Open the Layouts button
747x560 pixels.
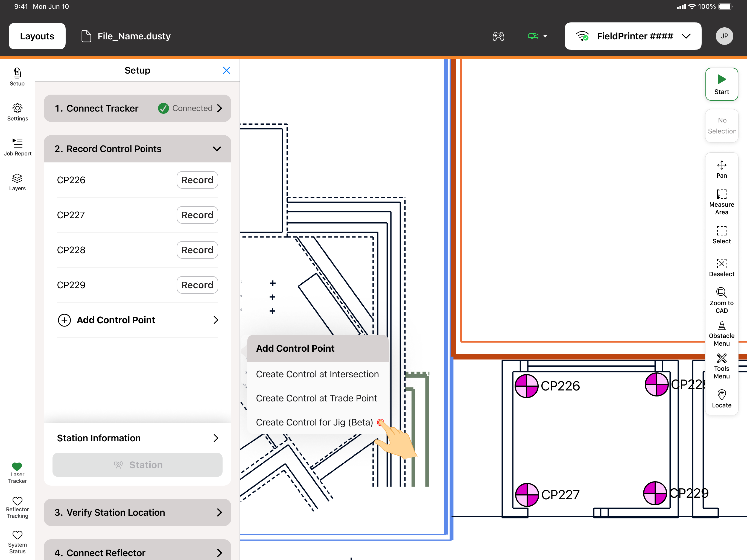37,36
